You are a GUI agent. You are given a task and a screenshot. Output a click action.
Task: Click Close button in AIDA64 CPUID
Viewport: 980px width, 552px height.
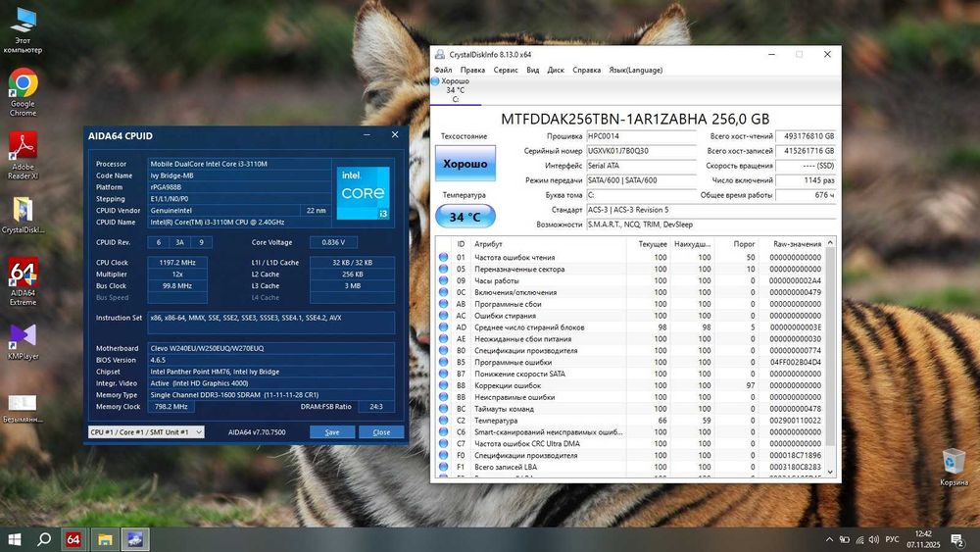pos(381,432)
